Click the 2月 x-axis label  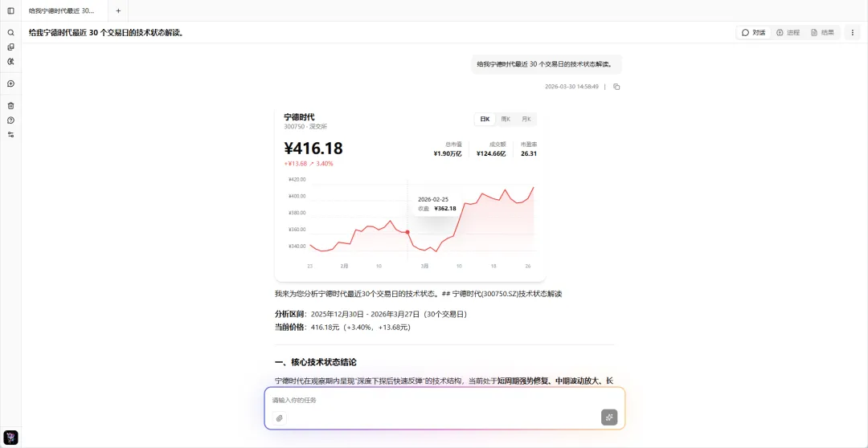pyautogui.click(x=344, y=266)
